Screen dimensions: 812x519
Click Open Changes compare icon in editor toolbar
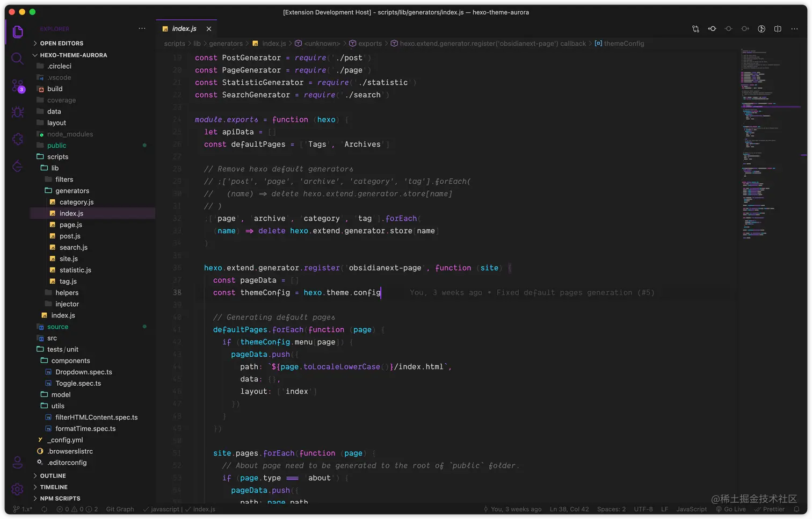(695, 29)
